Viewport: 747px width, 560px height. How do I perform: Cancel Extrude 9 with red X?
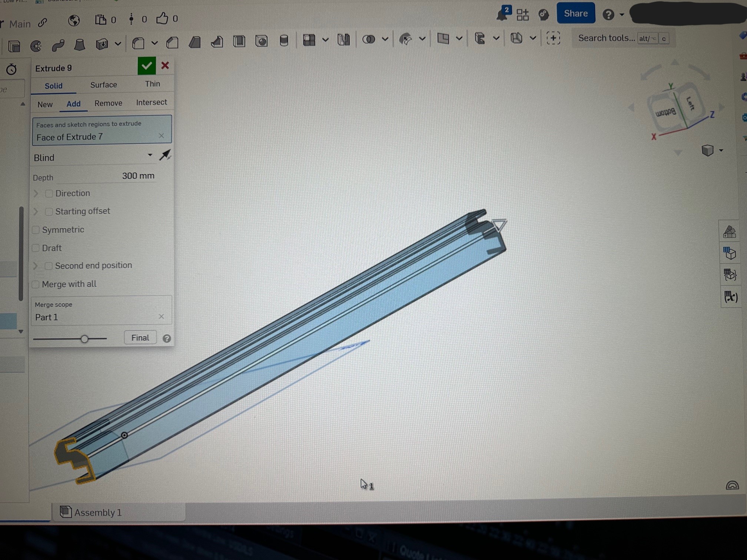[165, 66]
